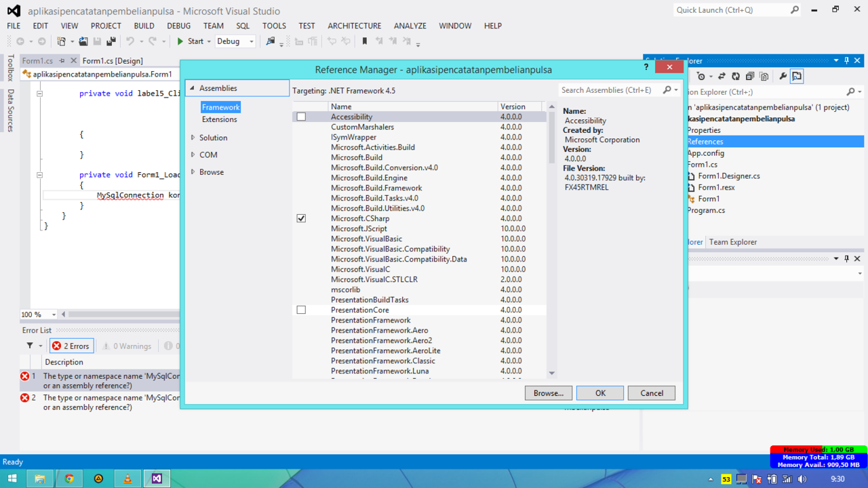Toggle the 2 Errors filter button
This screenshot has width=868, height=488.
(x=71, y=346)
